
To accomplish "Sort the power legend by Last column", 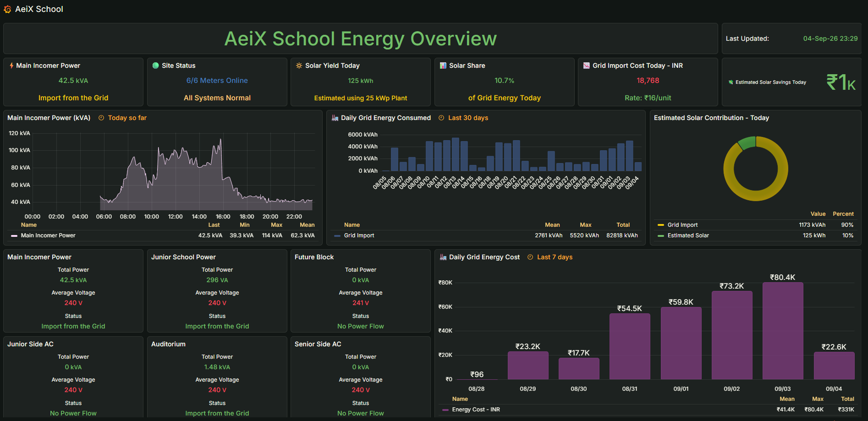I will [x=214, y=225].
